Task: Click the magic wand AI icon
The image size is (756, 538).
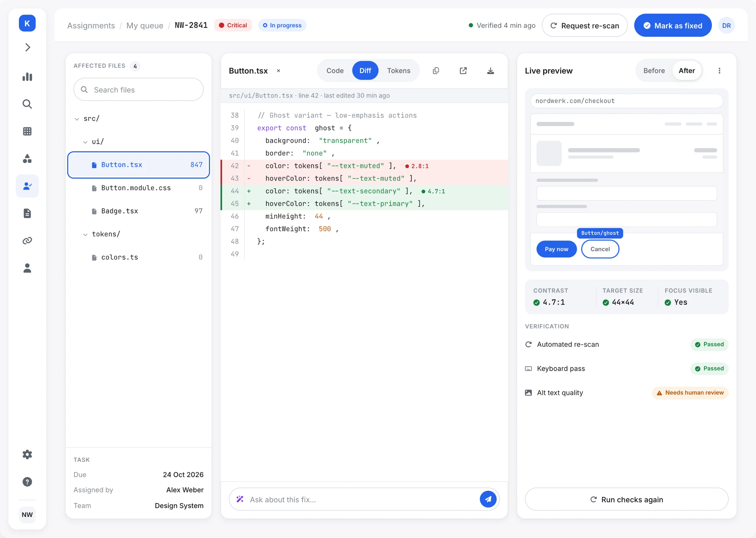Action: tap(240, 499)
